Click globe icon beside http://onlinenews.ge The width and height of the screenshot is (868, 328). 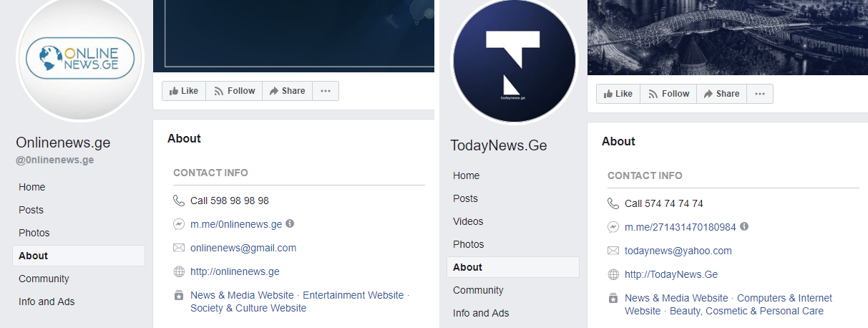coord(179,271)
